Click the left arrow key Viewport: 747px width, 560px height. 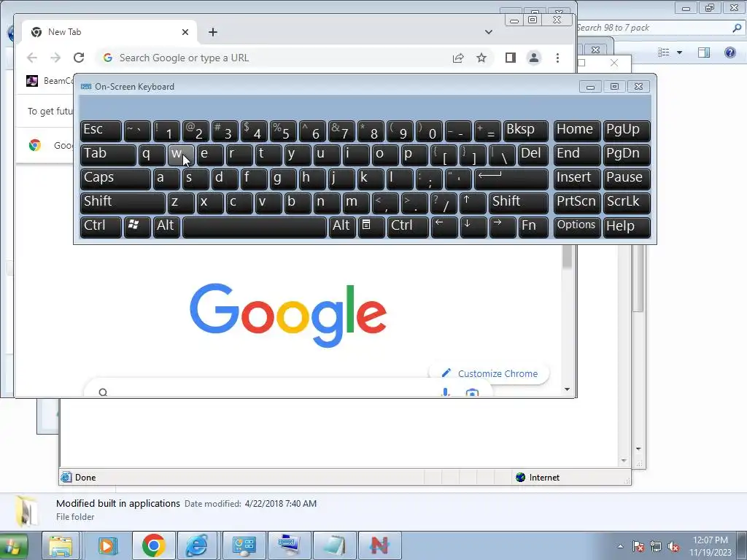tap(444, 227)
